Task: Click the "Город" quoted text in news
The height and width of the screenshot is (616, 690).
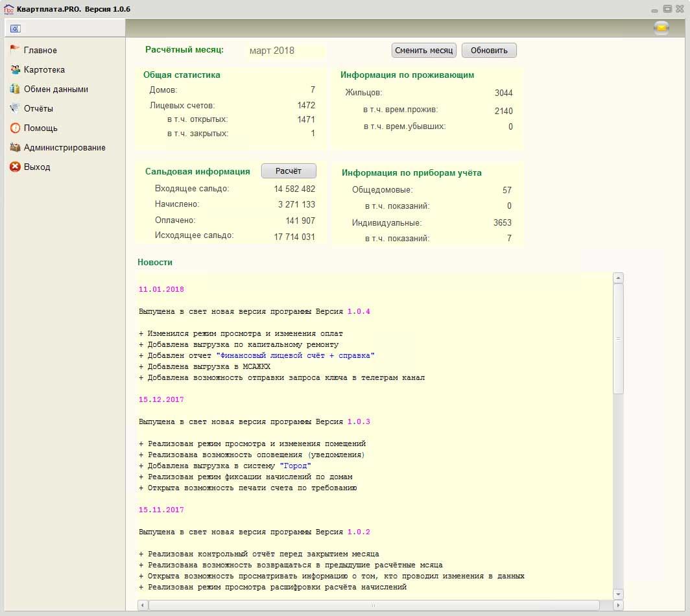Action: (x=295, y=466)
